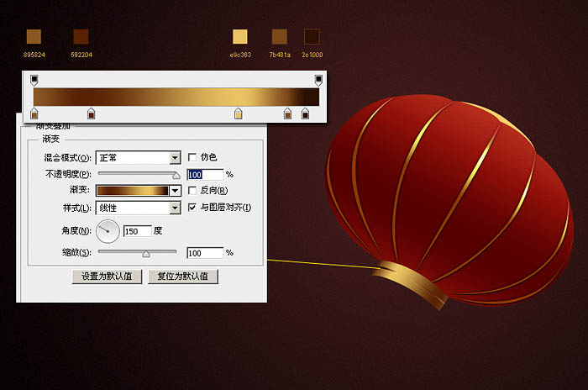Viewport: 588px width, 390px height.
Task: Click the 复位为默认值 button
Action: [183, 277]
